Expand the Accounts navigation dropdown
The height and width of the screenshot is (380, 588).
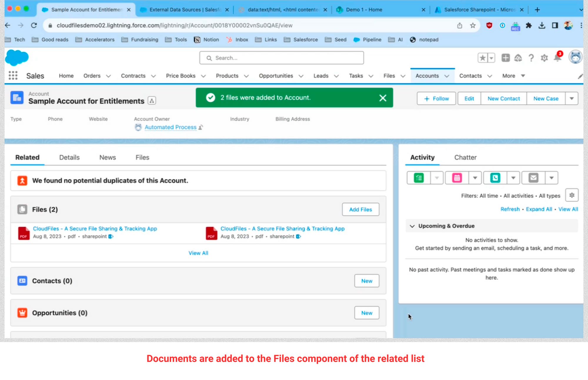(x=448, y=76)
